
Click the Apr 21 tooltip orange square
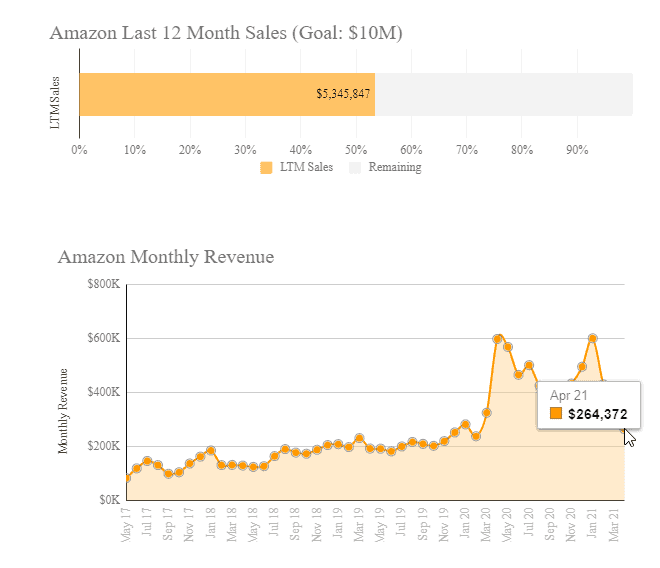556,414
